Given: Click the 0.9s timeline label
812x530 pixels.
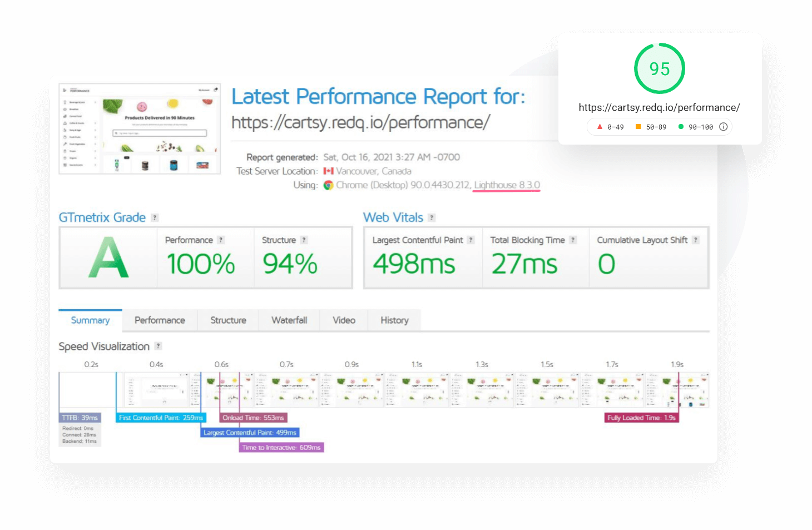Looking at the screenshot, I should coord(351,365).
